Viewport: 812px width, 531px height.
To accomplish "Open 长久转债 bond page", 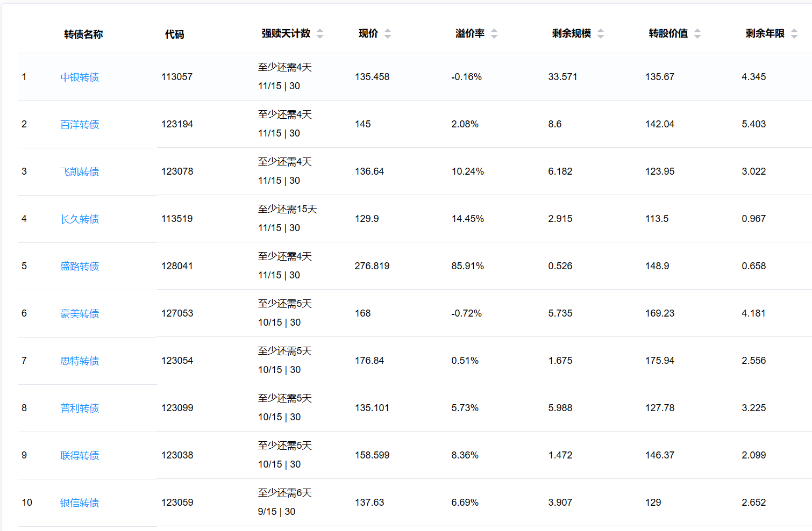I will (x=80, y=219).
